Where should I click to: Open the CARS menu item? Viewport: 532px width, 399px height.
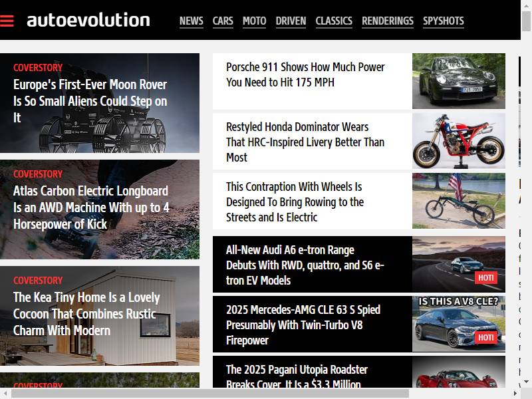point(223,21)
